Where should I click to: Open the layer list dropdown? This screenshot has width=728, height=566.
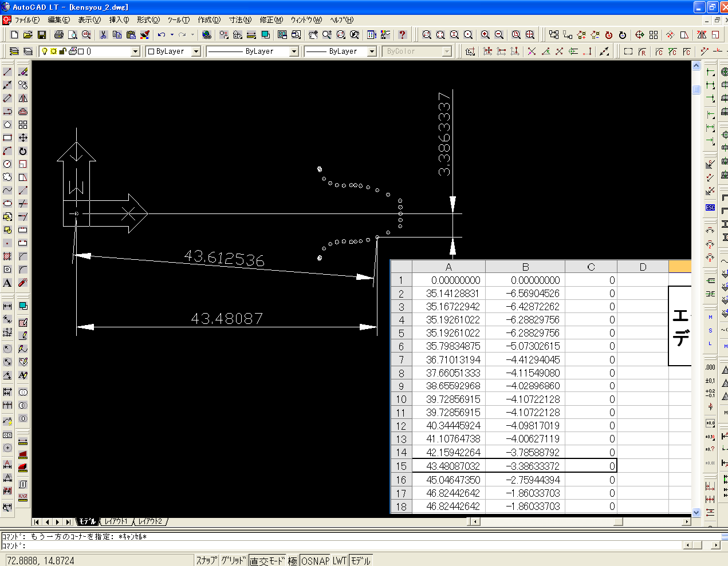point(136,52)
